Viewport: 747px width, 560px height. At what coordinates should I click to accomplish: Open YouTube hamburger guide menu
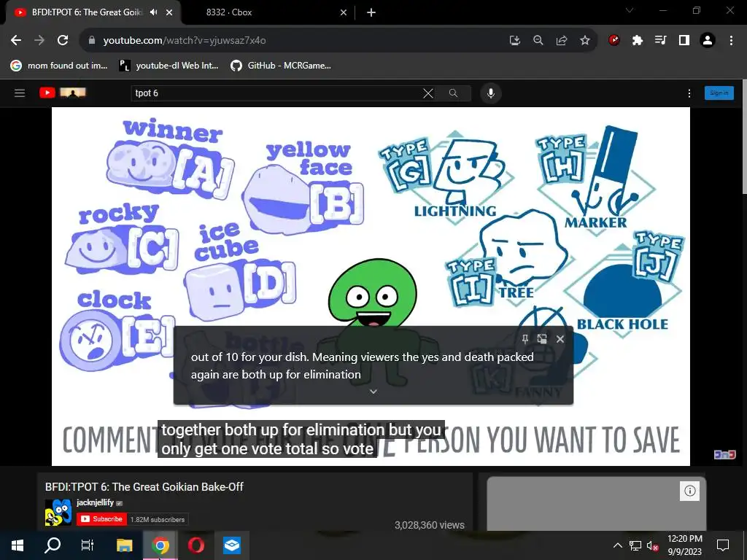click(20, 93)
